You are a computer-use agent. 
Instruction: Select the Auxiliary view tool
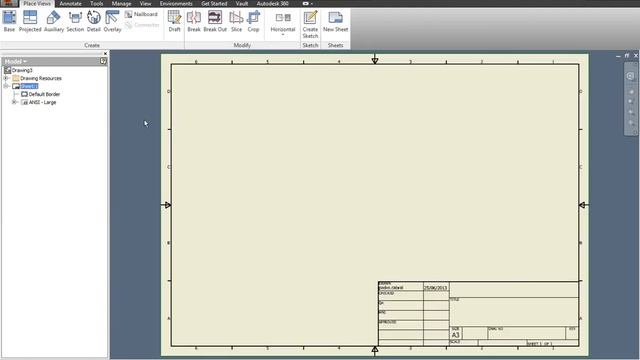point(53,22)
